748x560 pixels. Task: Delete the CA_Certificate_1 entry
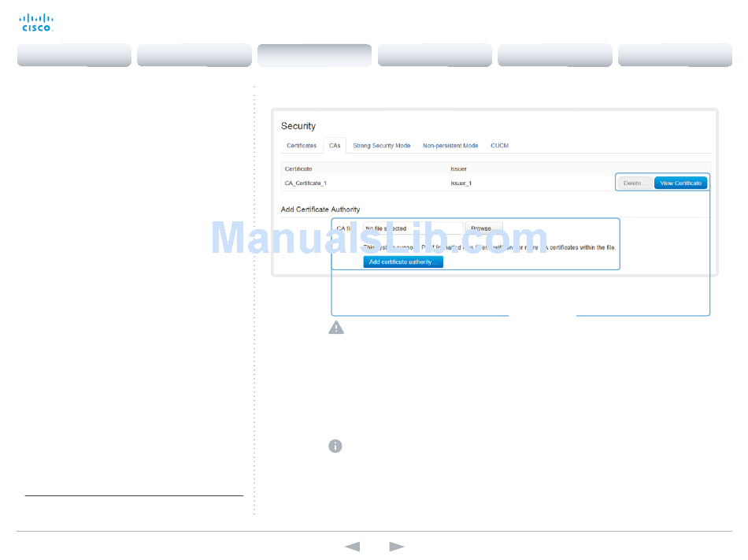(635, 184)
